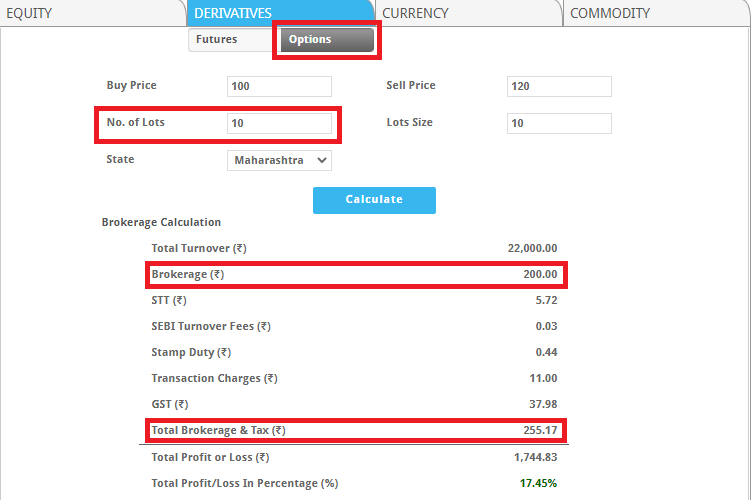Select Total Brokerage & Tax value 255.17
Viewport: 752px width, 500px height.
(538, 431)
